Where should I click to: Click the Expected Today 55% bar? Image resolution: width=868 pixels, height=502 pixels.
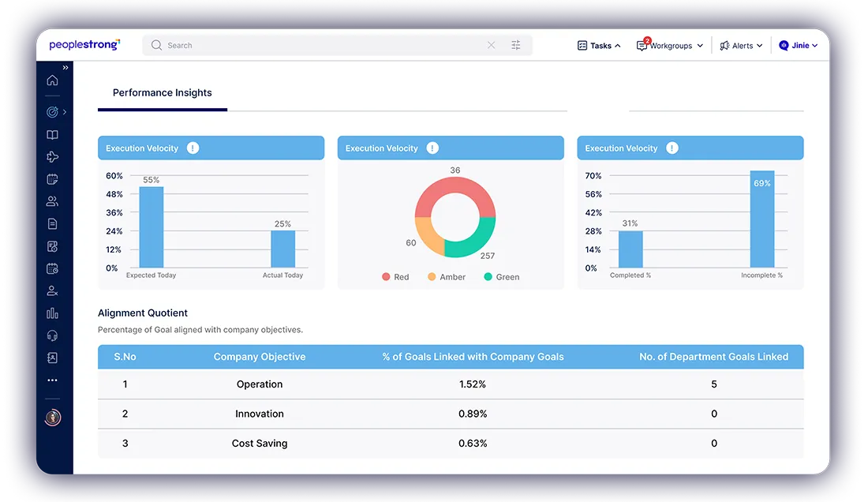pos(152,227)
